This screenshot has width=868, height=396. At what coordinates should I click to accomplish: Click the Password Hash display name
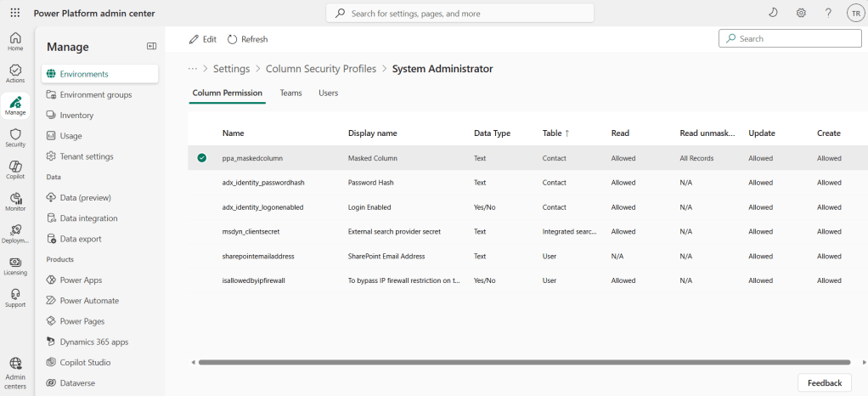370,183
